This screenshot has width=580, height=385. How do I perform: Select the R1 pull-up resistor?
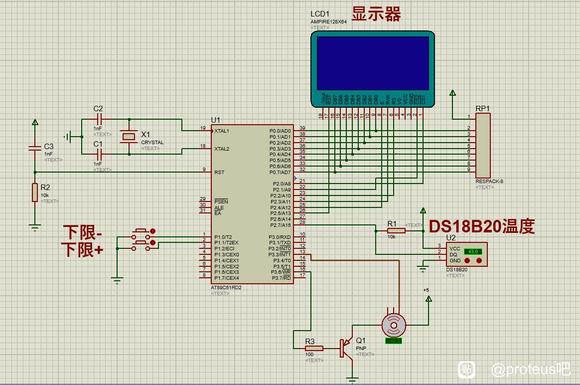396,230
